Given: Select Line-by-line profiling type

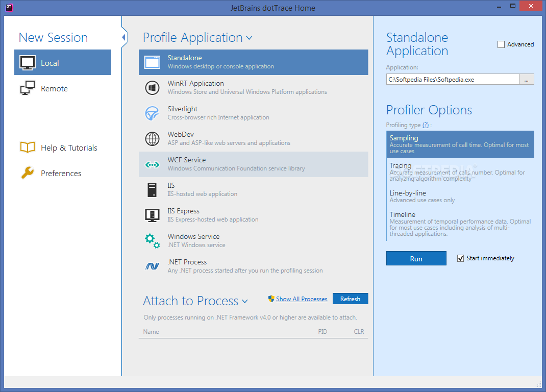Looking at the screenshot, I should pos(460,196).
